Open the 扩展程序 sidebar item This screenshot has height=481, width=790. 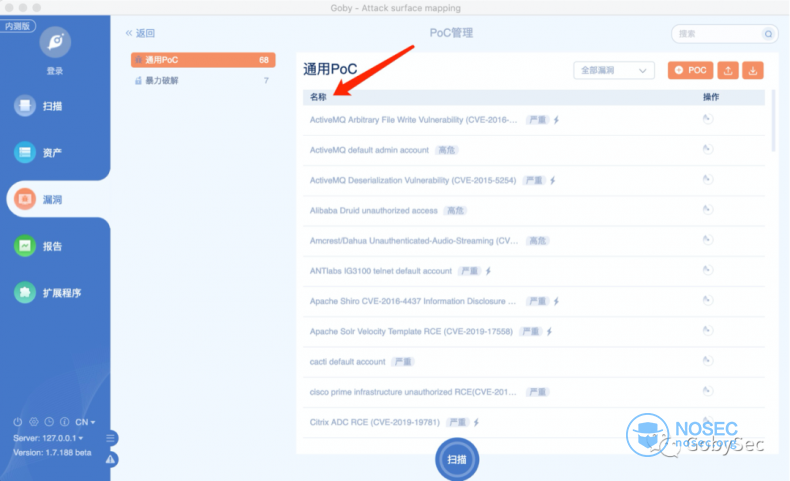(x=48, y=293)
